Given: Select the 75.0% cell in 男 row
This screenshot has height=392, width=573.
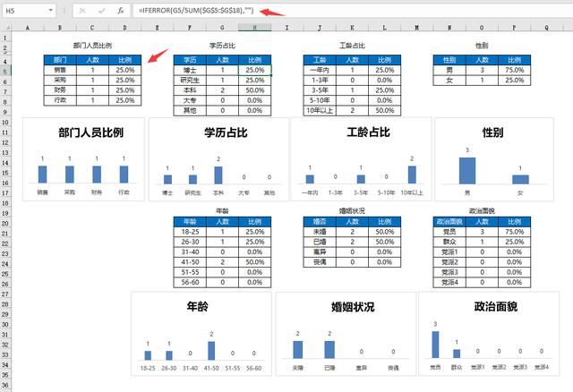Looking at the screenshot, I should click(514, 70).
